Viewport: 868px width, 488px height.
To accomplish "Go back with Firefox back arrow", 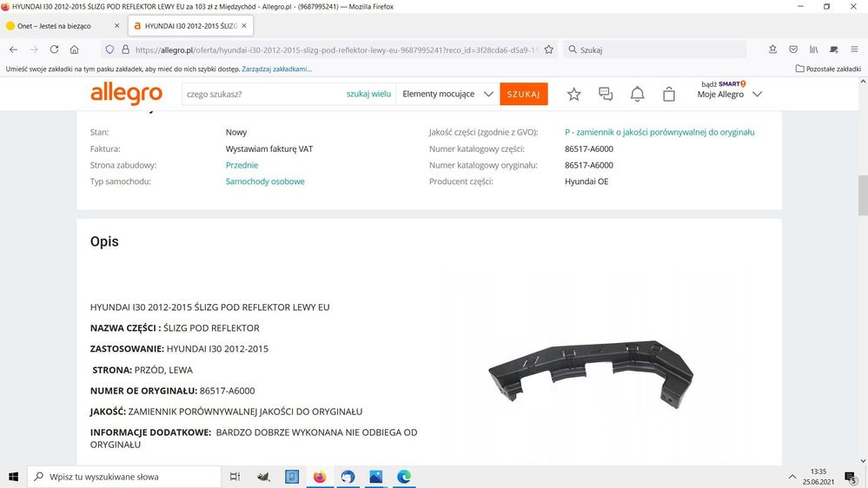I will click(13, 49).
